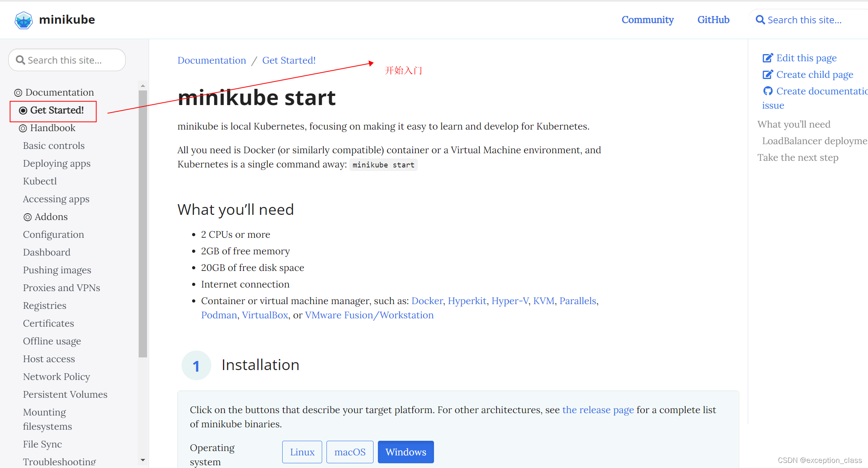The image size is (868, 468).
Task: Expand the Addons sidebar section
Action: click(x=51, y=217)
